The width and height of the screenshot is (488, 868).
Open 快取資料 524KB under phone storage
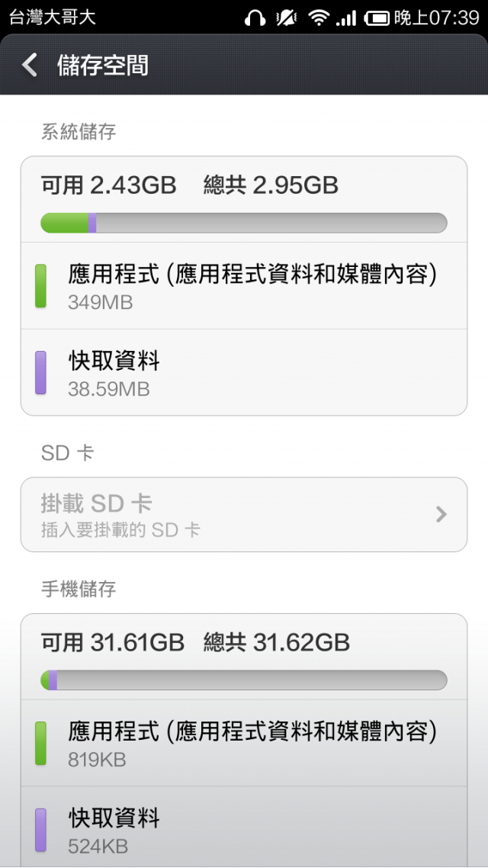244,830
